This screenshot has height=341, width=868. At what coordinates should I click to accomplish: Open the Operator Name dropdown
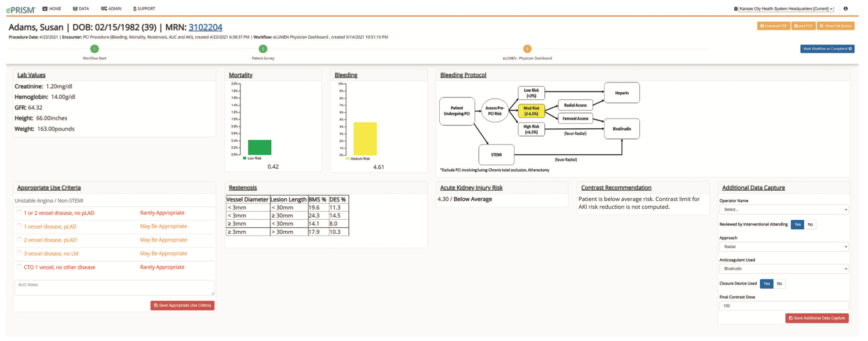[784, 210]
